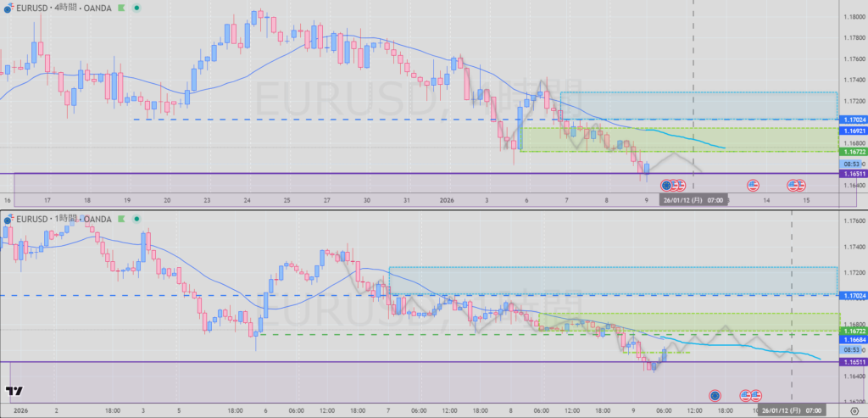Image resolution: width=868 pixels, height=418 pixels.
Task: Click the 26/01/12 07:00 time marker on lower axis
Action: 791,410
